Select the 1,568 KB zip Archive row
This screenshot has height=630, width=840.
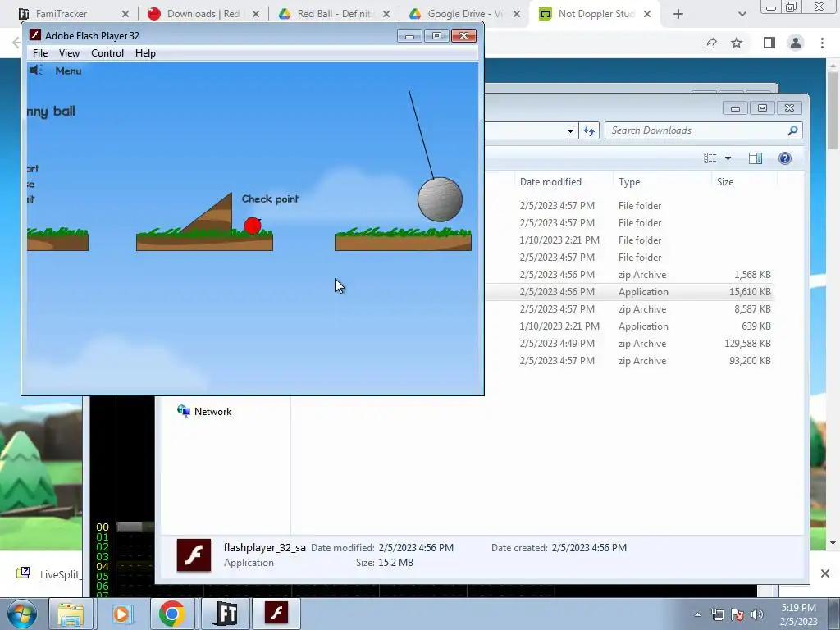click(629, 275)
